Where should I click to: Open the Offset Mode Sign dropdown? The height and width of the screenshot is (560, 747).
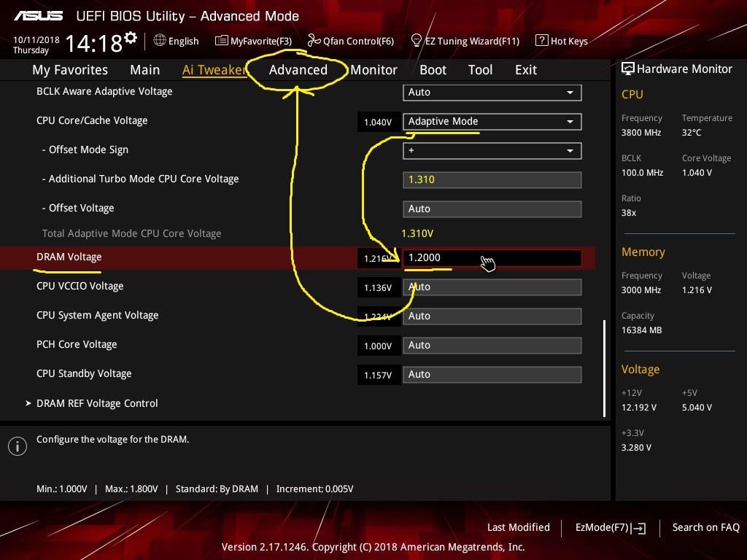pos(492,151)
